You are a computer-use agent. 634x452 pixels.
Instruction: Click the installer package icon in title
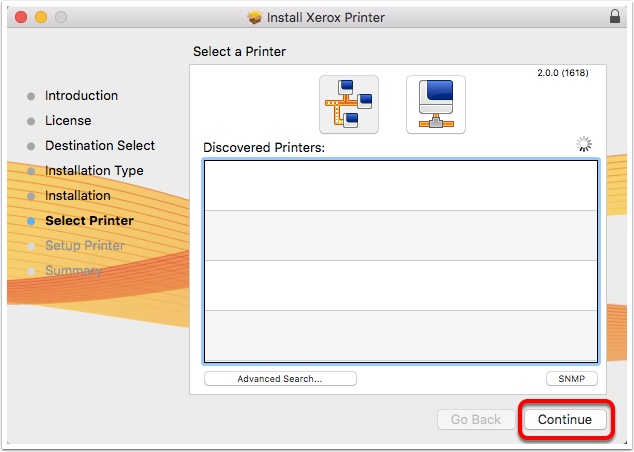click(255, 17)
